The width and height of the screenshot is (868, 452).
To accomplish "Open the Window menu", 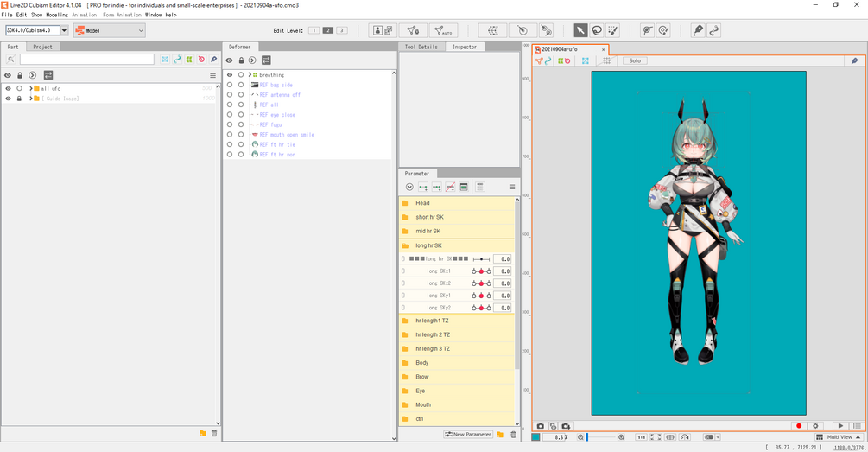I will tap(154, 15).
